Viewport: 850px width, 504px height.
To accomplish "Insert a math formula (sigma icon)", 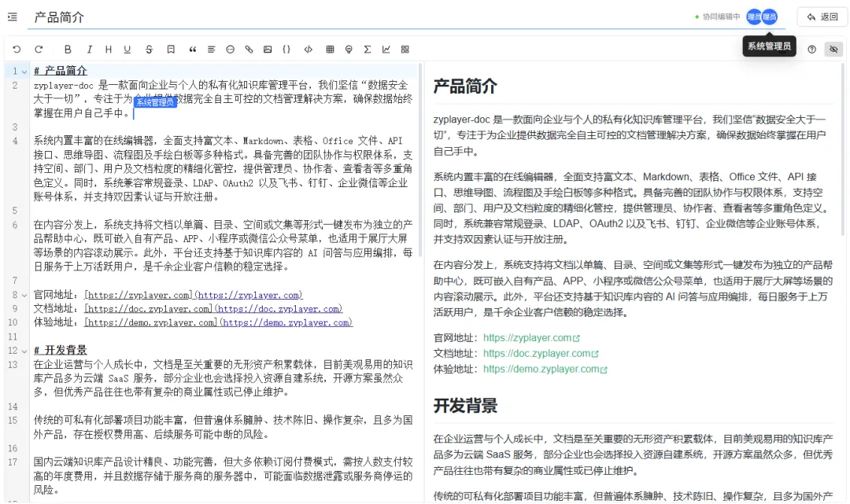I will [x=368, y=50].
